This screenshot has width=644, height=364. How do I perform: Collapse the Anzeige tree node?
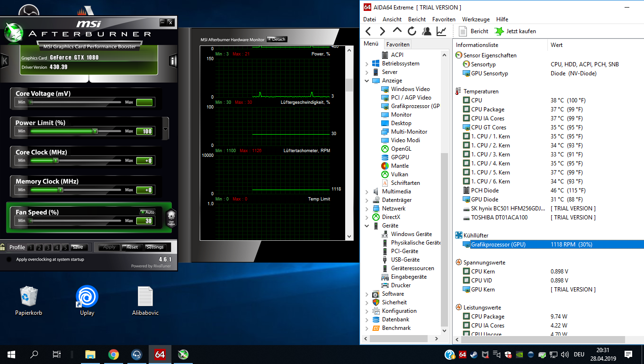click(x=367, y=81)
